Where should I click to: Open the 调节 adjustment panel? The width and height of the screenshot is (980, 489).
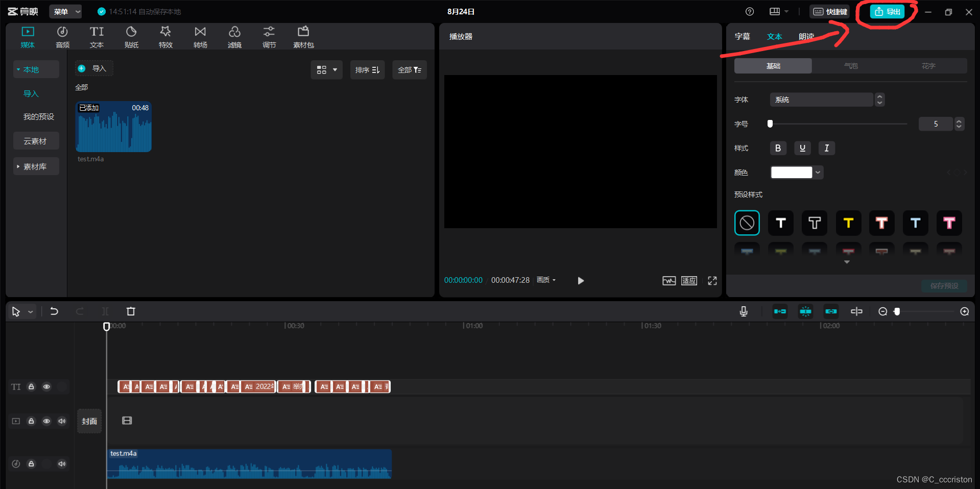coord(269,37)
